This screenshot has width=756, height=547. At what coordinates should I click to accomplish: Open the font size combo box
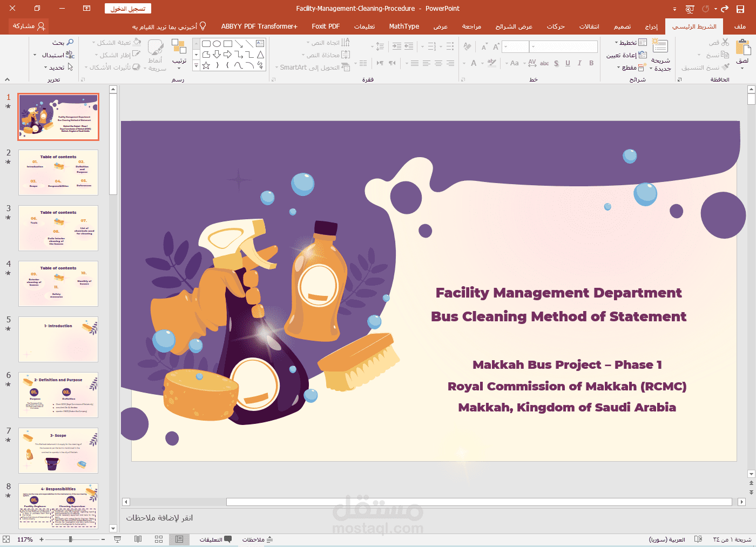coord(515,47)
